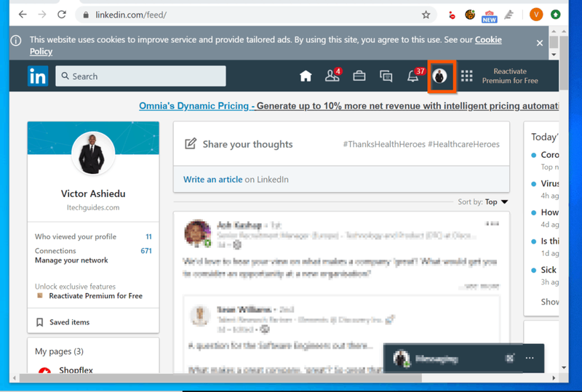Open Connections count 671
Screen dimensions: 582x392
pyautogui.click(x=146, y=251)
